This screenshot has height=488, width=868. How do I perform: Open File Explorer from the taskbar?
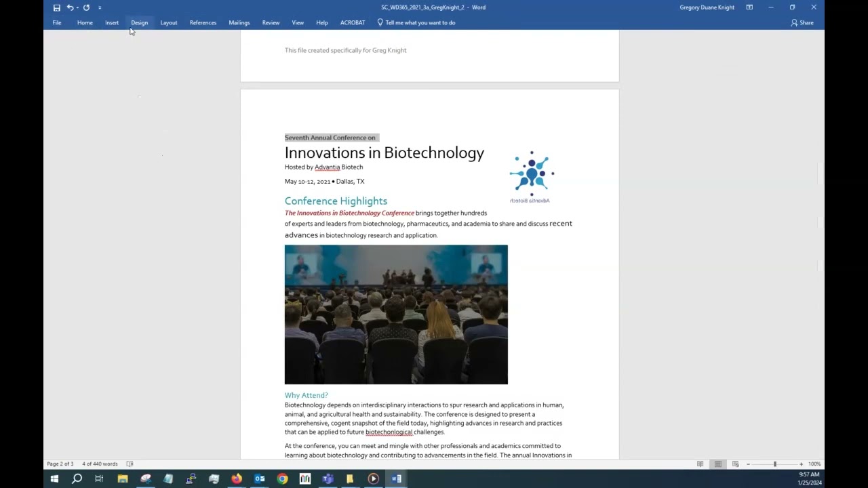pyautogui.click(x=123, y=479)
